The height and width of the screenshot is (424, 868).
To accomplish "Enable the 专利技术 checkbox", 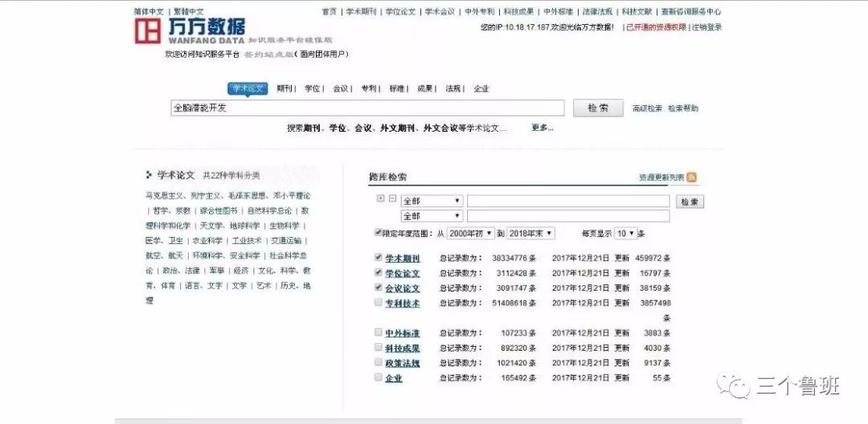I will (x=379, y=303).
